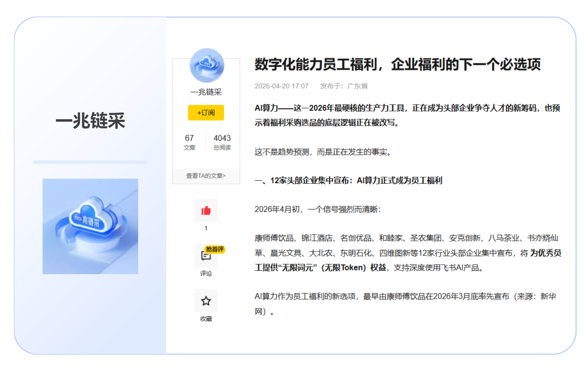
Task: Click the 收藏 label under star icon
Action: coord(206,319)
